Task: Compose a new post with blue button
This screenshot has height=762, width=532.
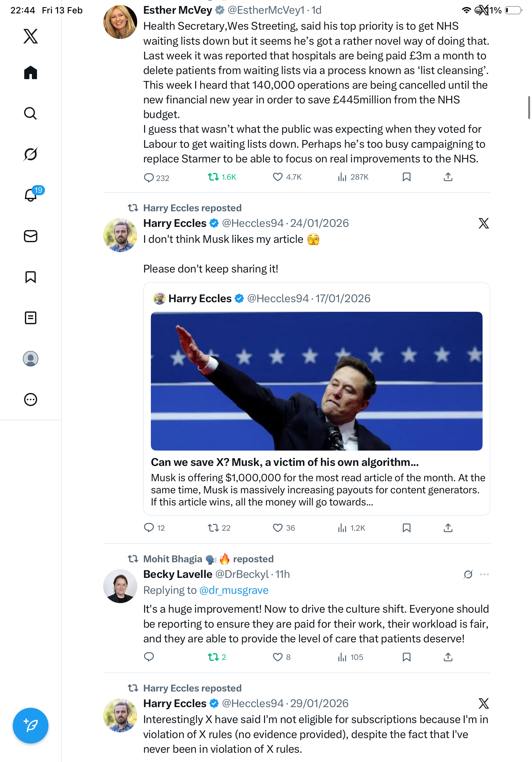Action: (31, 726)
